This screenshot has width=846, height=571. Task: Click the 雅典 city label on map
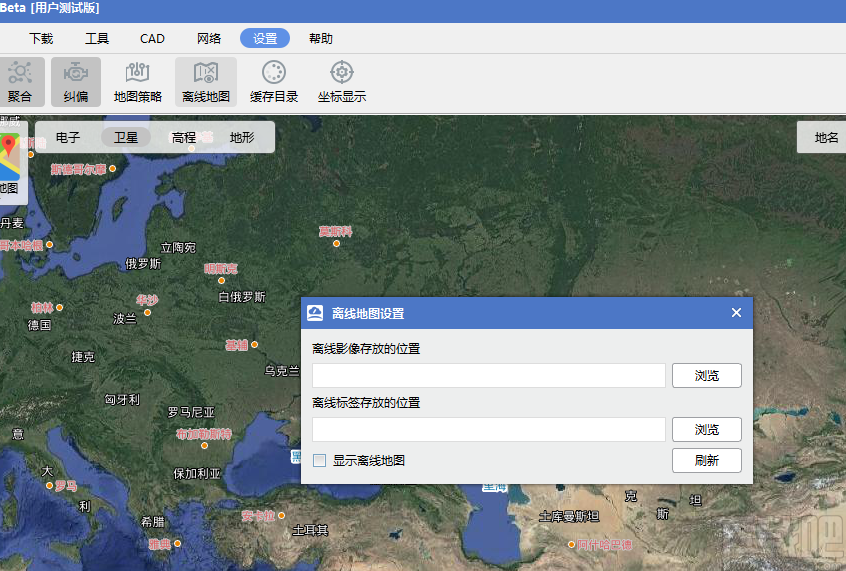tap(160, 544)
